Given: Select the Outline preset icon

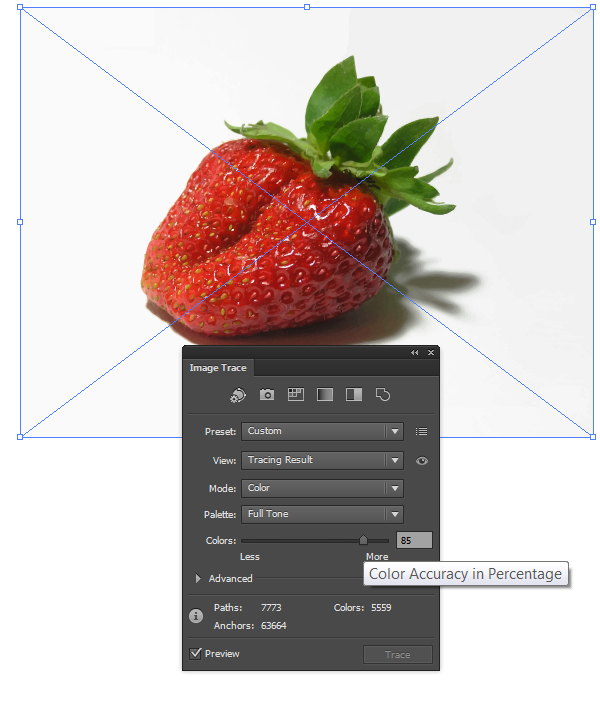Looking at the screenshot, I should tap(382, 395).
